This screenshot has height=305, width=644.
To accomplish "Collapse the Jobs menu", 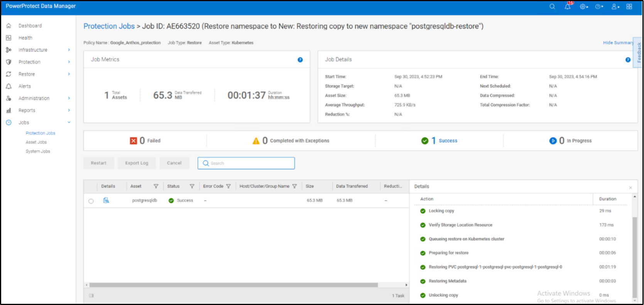I will [x=69, y=123].
